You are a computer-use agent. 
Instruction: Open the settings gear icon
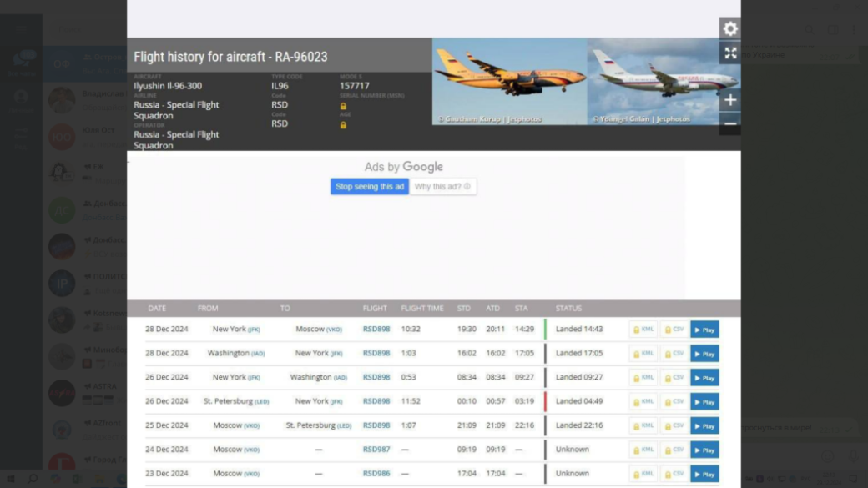[730, 28]
